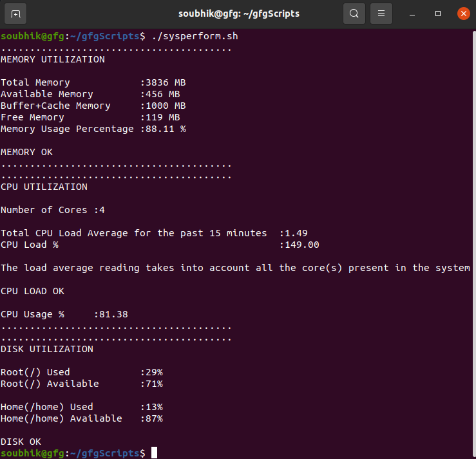Image resolution: width=476 pixels, height=459 pixels.
Task: Click the DISK OK status line
Action: 21,442
